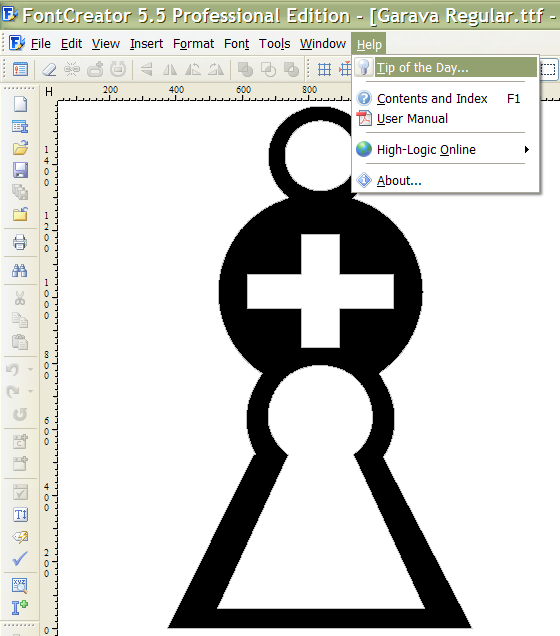560x636 pixels.
Task: Click the font properties window icon
Action: tap(20, 127)
